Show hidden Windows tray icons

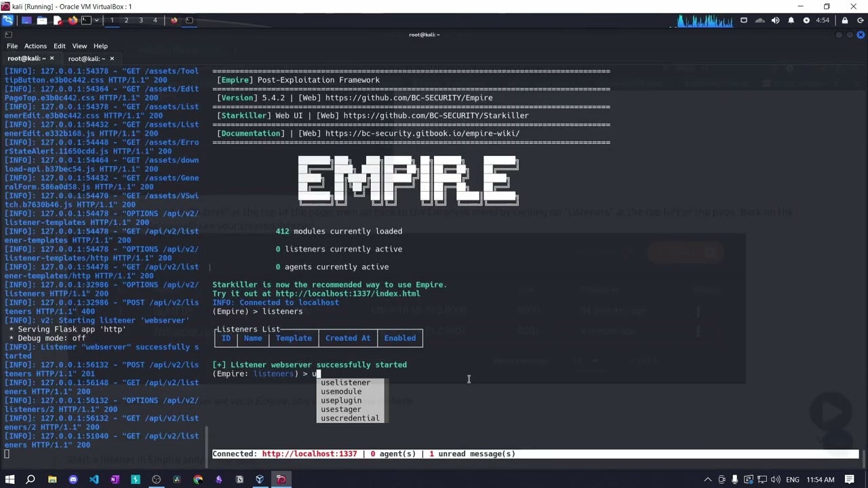coord(708,479)
